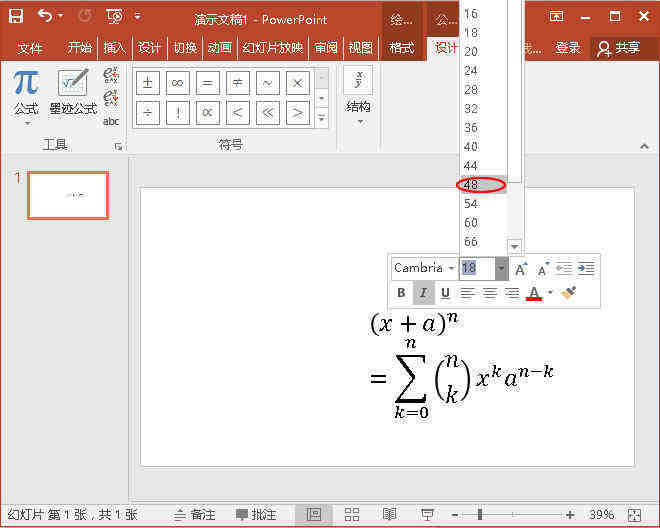The image size is (660, 528).
Task: Choose font size 54 in list
Action: (x=483, y=204)
